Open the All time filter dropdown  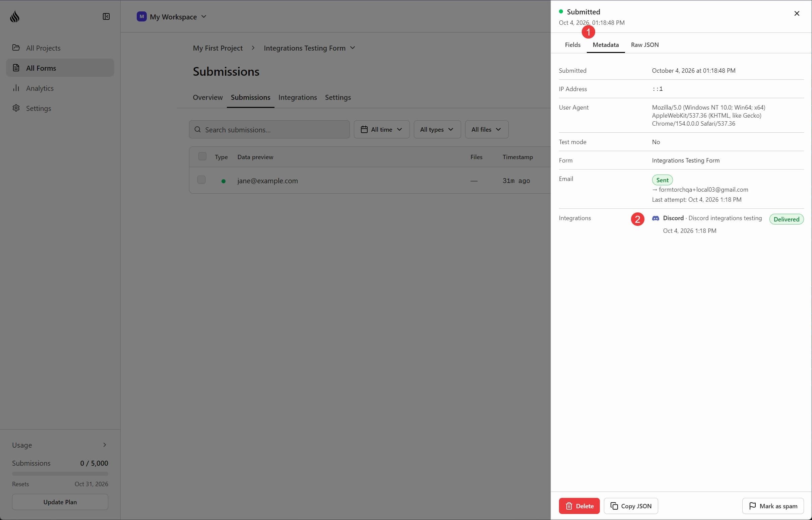(x=381, y=129)
